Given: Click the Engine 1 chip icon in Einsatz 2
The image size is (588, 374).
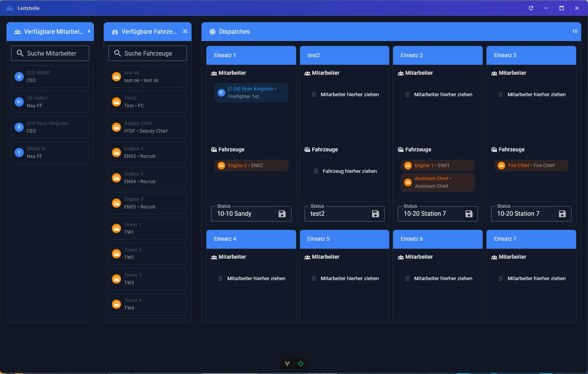Looking at the screenshot, I should tap(408, 166).
